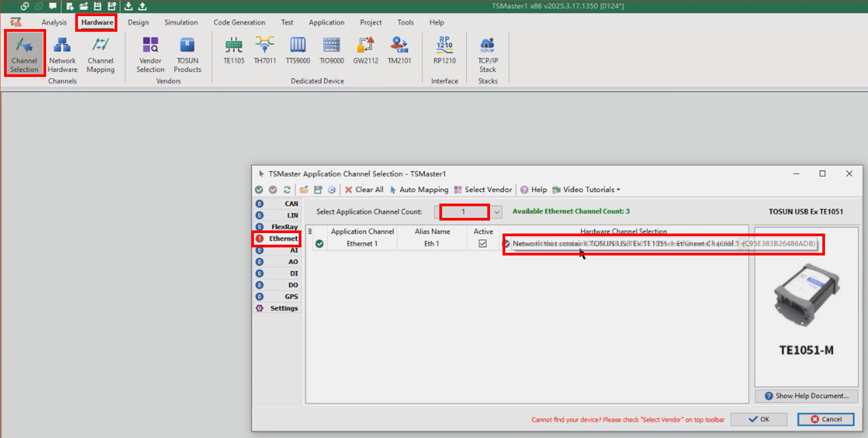
Task: Open the GW2112 dedicated device
Action: (365, 51)
